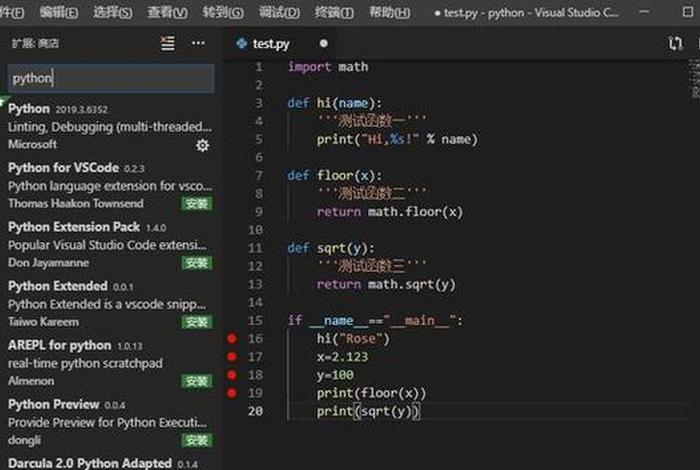Viewport: 700px width, 470px height.
Task: Open the compare changes icon in editor toolbar
Action: (675, 43)
